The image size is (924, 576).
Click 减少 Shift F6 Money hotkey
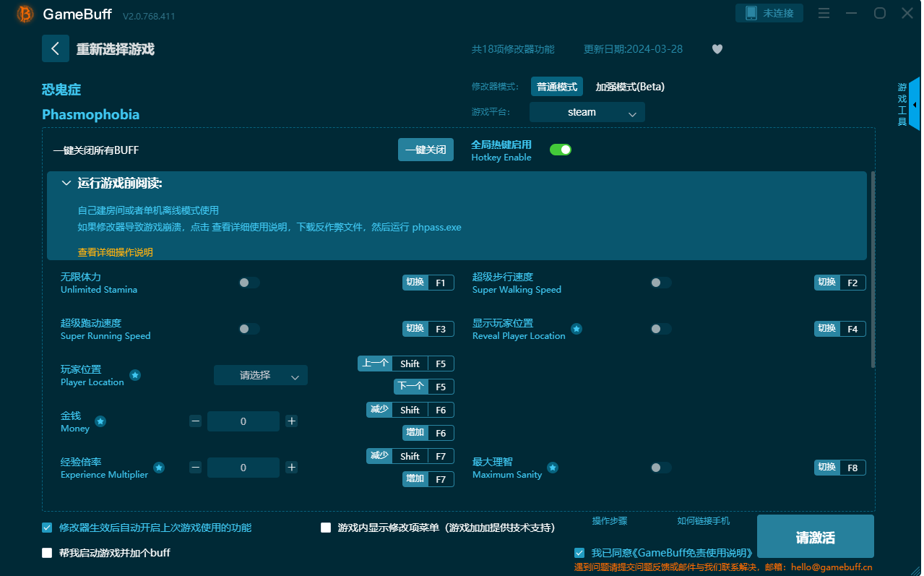click(410, 410)
